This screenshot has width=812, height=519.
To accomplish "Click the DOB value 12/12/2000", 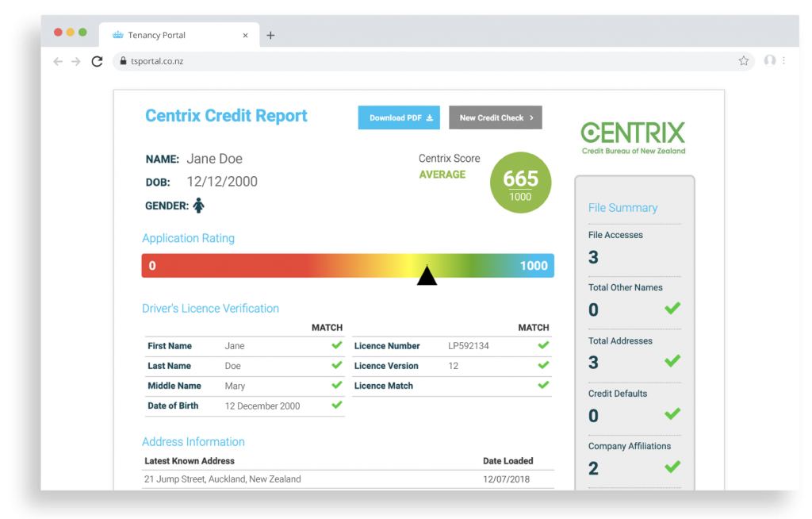I will pos(222,182).
